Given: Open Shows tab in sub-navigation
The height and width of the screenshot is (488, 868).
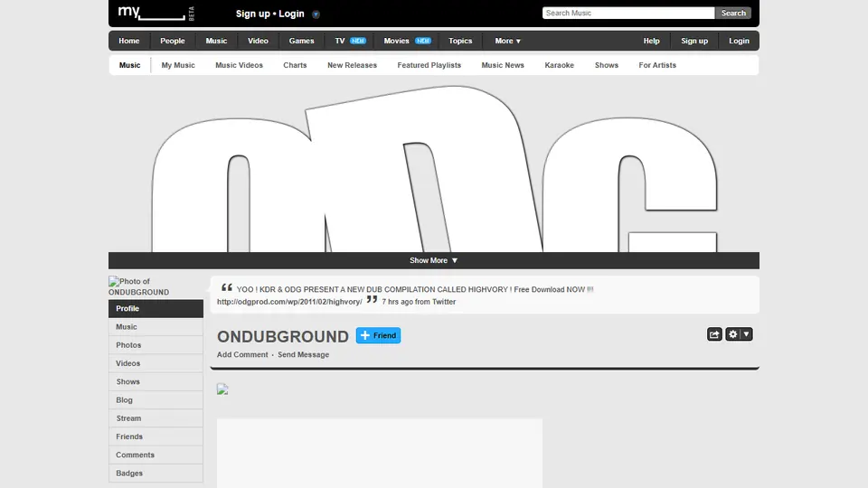Looking at the screenshot, I should (606, 65).
